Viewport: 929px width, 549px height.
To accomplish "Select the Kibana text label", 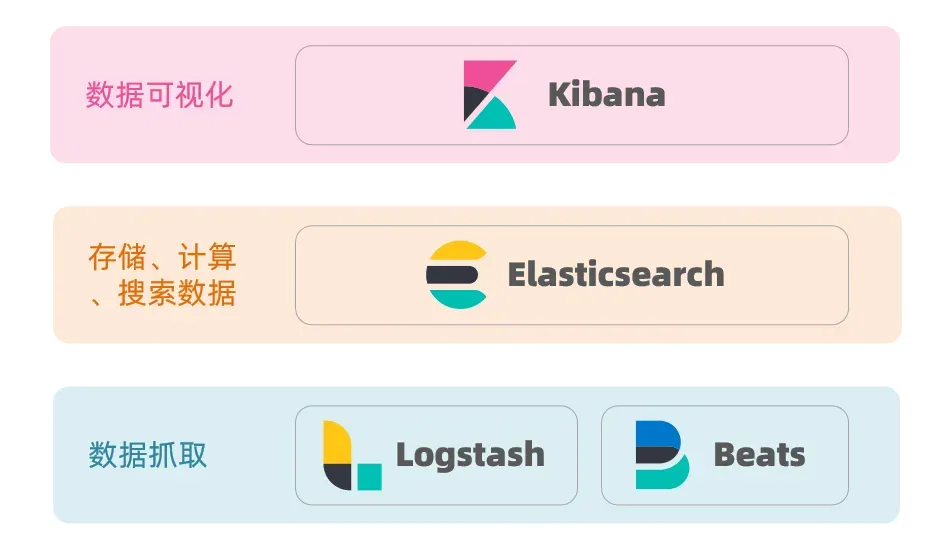I will 606,95.
